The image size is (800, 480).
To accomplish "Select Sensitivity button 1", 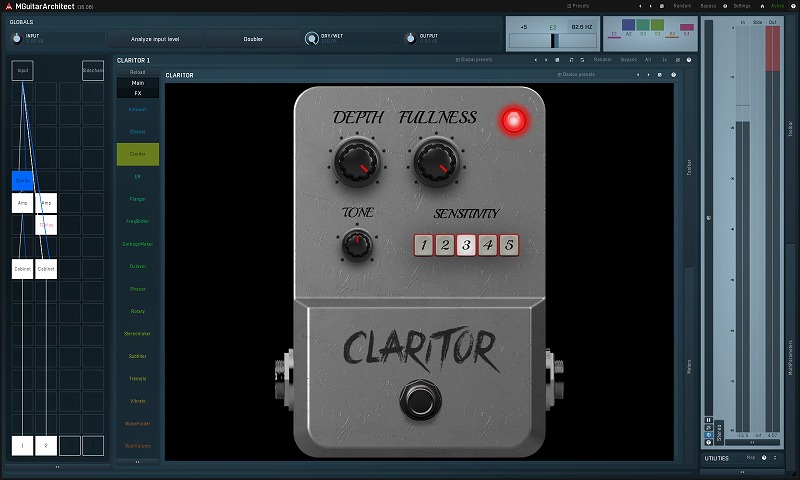I will click(424, 245).
